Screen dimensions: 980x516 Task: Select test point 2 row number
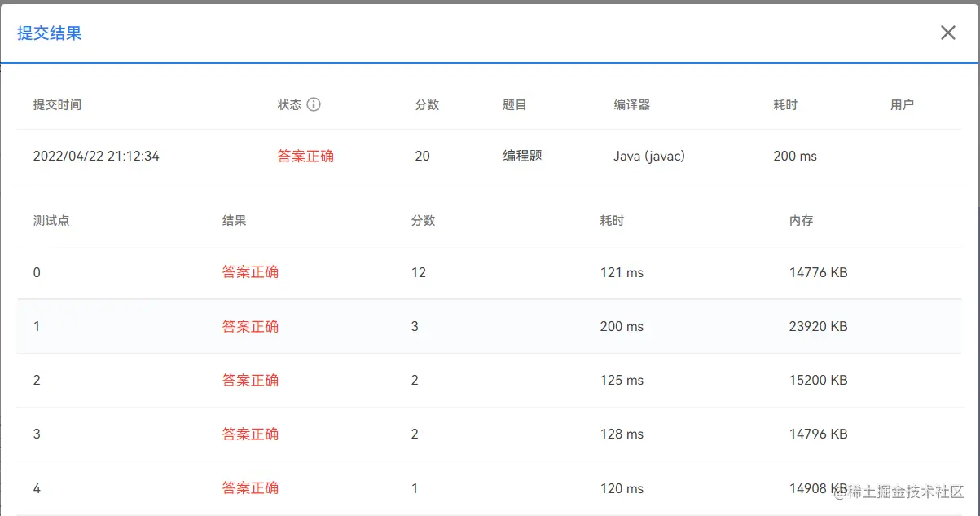coord(37,380)
